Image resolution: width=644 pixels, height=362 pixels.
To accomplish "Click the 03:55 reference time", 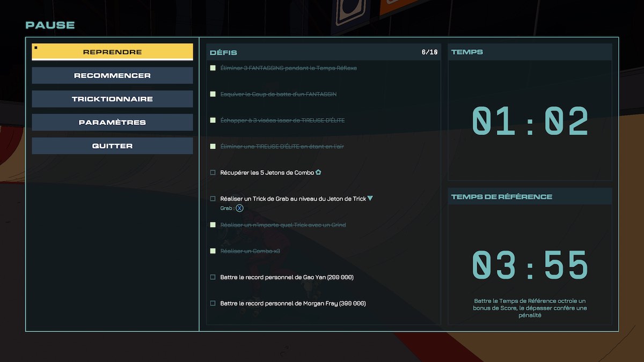I will click(530, 265).
